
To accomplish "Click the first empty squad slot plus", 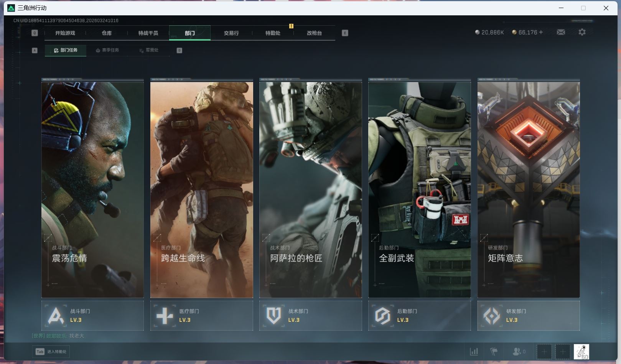I will coord(544,351).
